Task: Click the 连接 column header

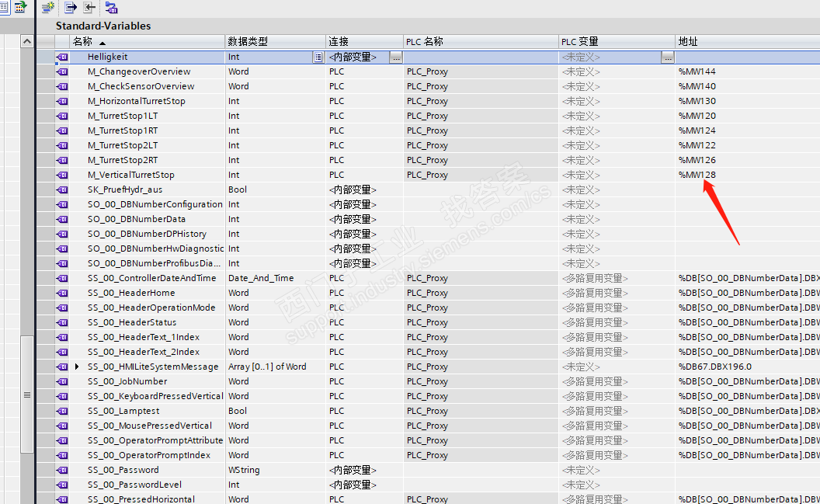Action: [x=364, y=41]
